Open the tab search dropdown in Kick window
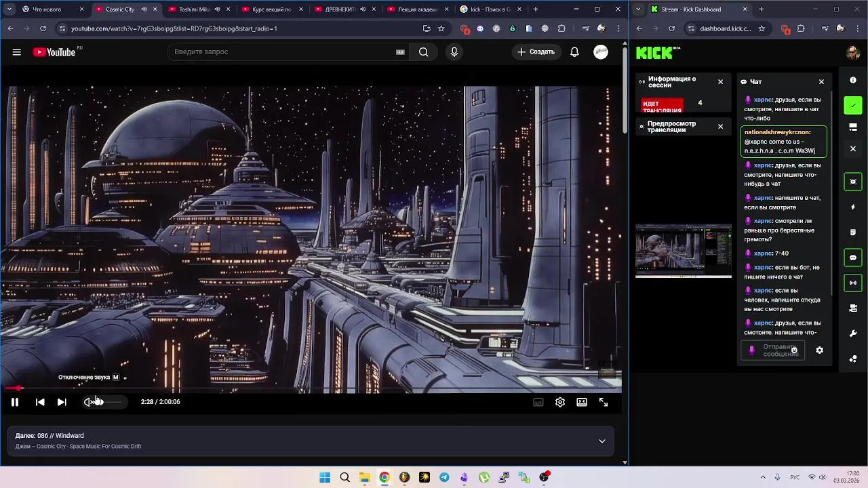The height and width of the screenshot is (488, 868). (638, 9)
